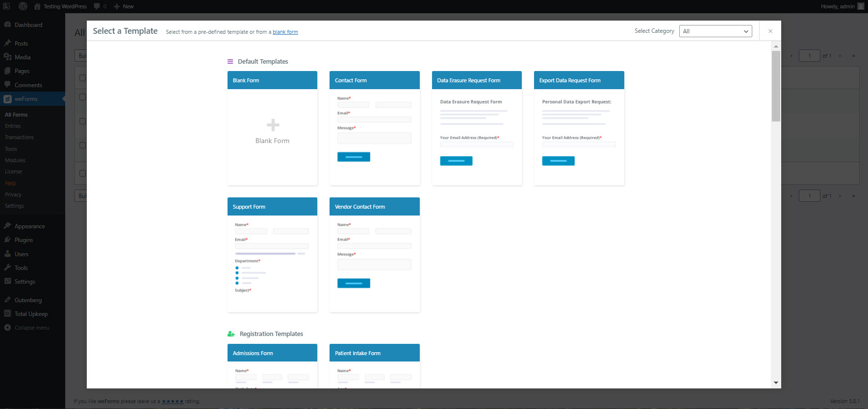Image resolution: width=868 pixels, height=409 pixels.
Task: Click the modal scrollbar up arrow
Action: (776, 46)
